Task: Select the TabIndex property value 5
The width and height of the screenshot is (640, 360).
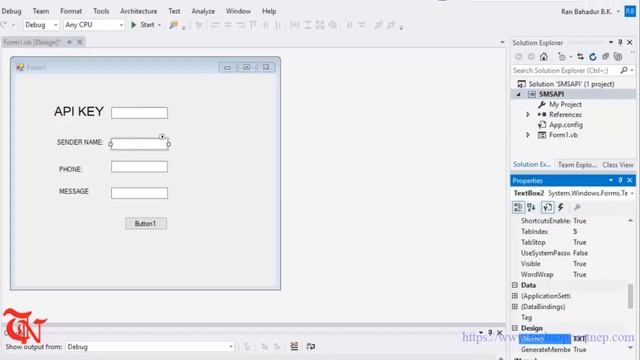Action: point(575,231)
